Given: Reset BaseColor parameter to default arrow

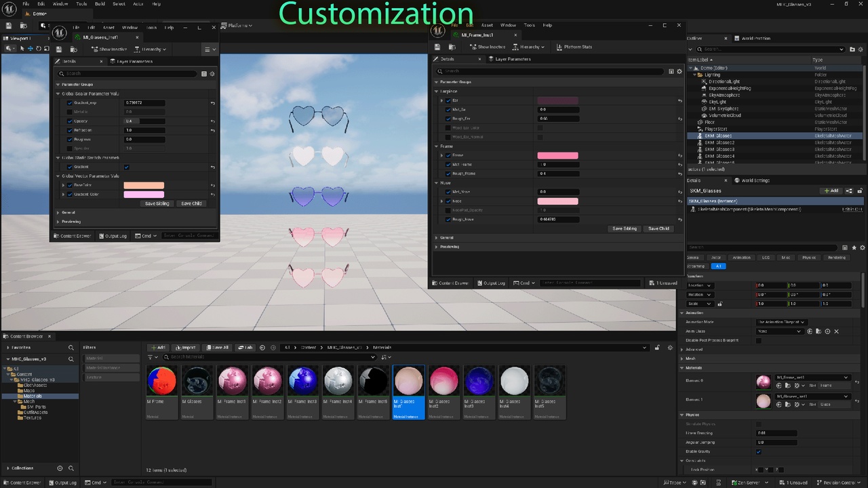Looking at the screenshot, I should [x=213, y=185].
